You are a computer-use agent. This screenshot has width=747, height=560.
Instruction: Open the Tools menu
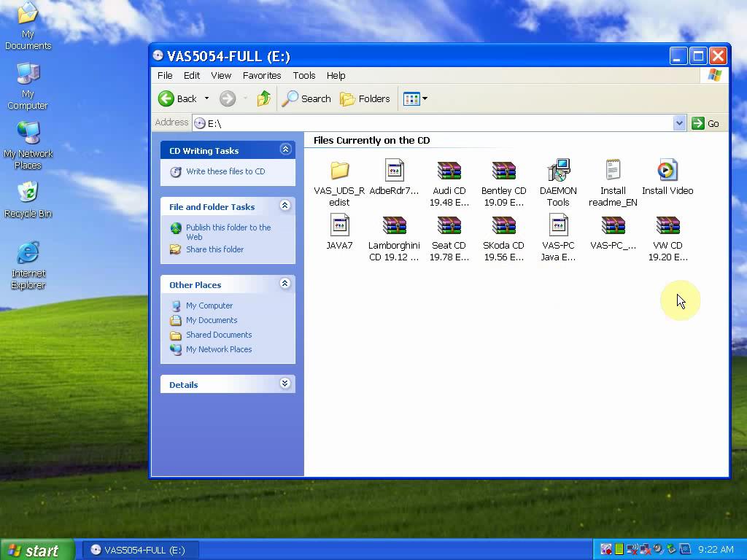click(x=303, y=75)
